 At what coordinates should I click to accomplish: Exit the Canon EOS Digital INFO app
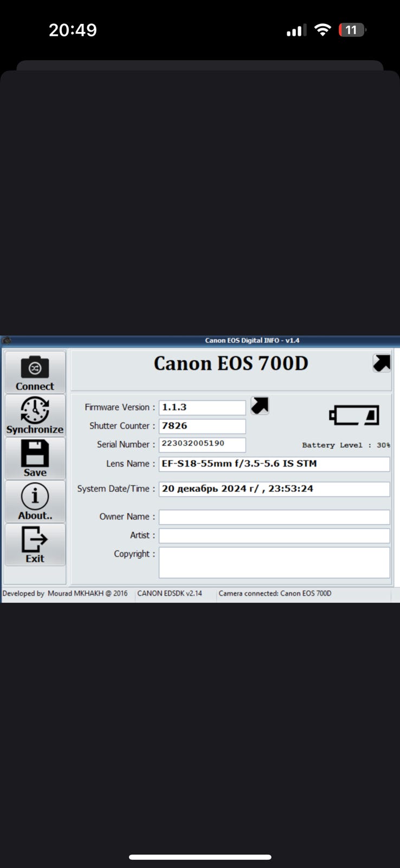point(35,544)
